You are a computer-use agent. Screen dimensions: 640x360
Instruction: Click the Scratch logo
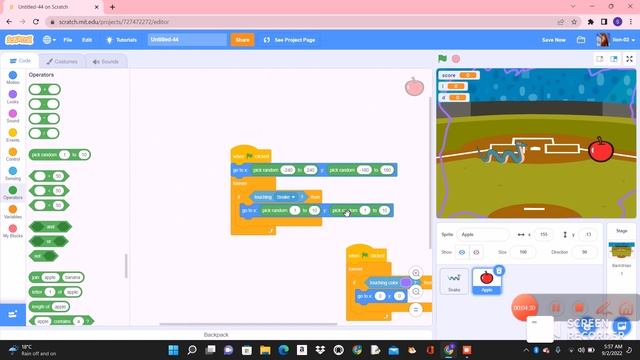pos(19,40)
